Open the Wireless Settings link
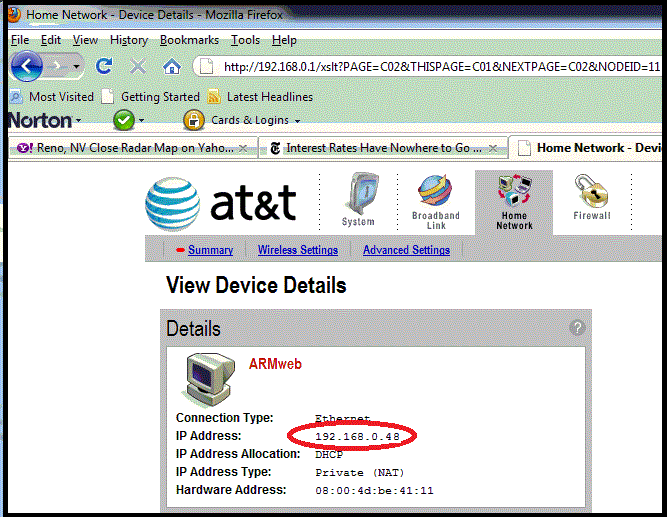Image resolution: width=667 pixels, height=517 pixels. (297, 250)
